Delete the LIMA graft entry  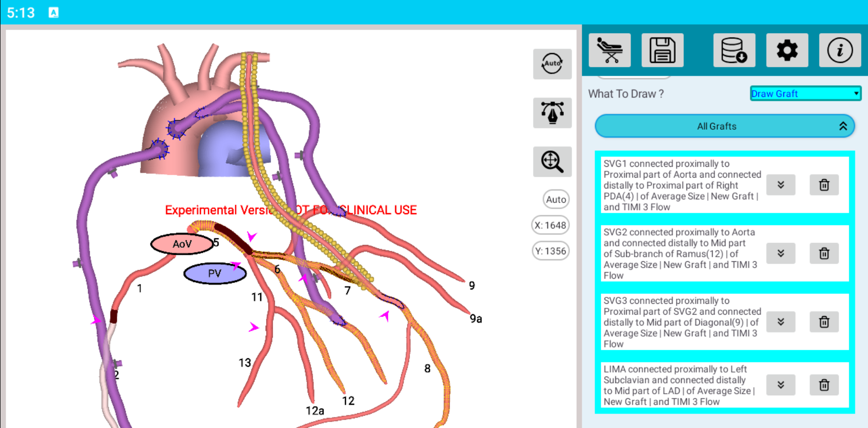[824, 385]
